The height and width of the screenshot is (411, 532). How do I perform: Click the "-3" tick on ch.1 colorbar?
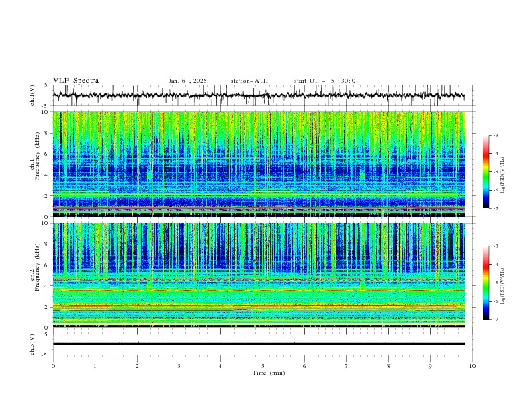pyautogui.click(x=496, y=135)
